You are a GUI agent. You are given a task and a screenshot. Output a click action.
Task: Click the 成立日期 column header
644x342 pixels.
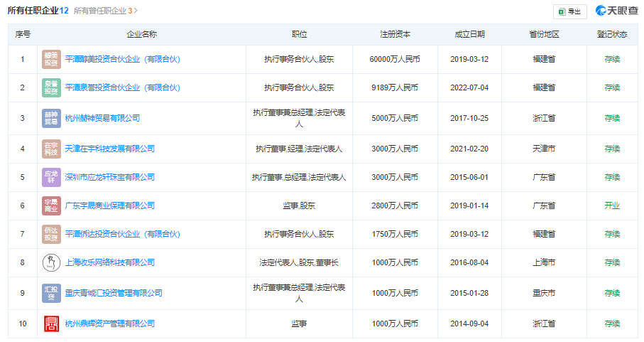pyautogui.click(x=469, y=34)
